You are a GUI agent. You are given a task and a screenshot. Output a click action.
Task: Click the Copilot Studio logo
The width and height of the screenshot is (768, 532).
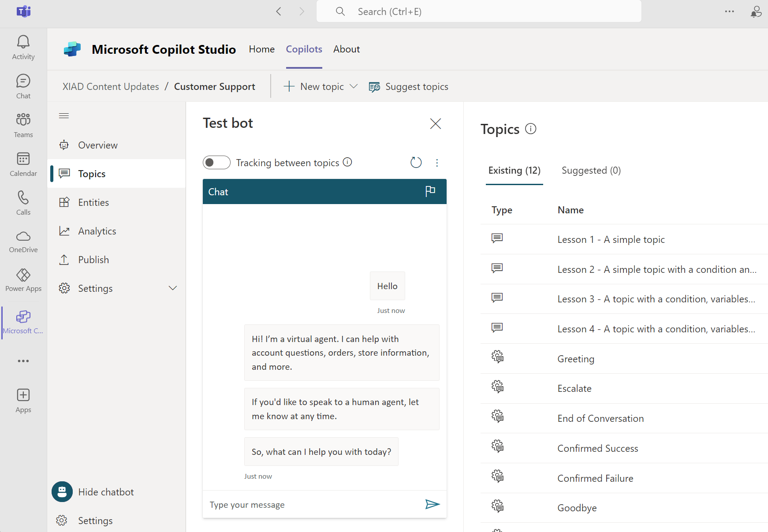pos(72,49)
